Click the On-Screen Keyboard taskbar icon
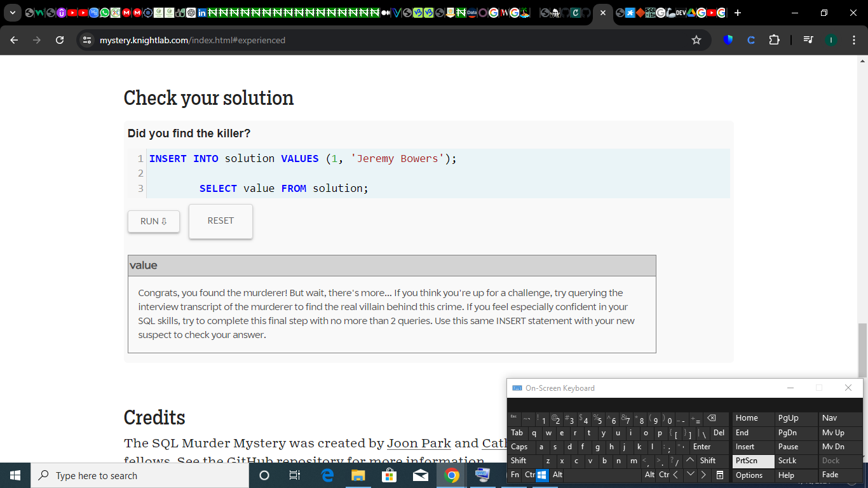 tap(482, 475)
